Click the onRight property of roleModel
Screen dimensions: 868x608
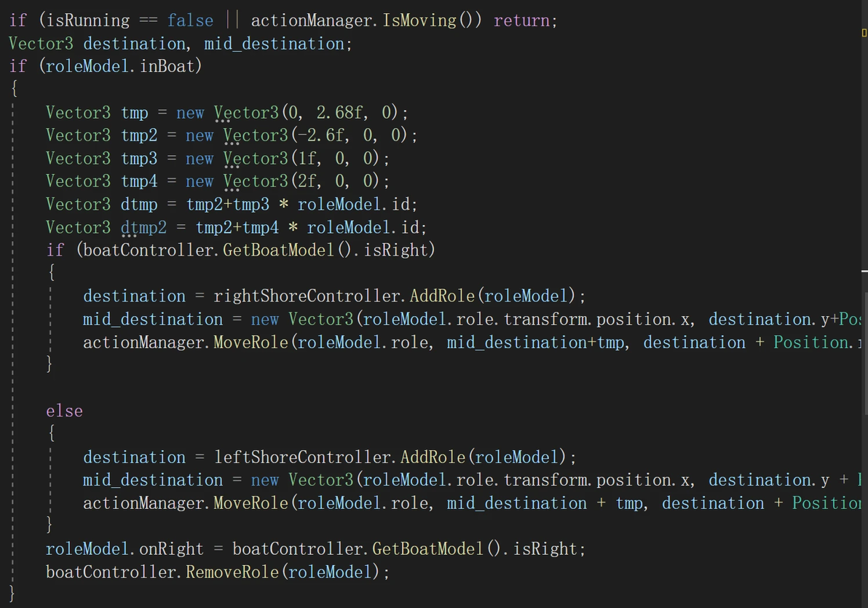(172, 549)
